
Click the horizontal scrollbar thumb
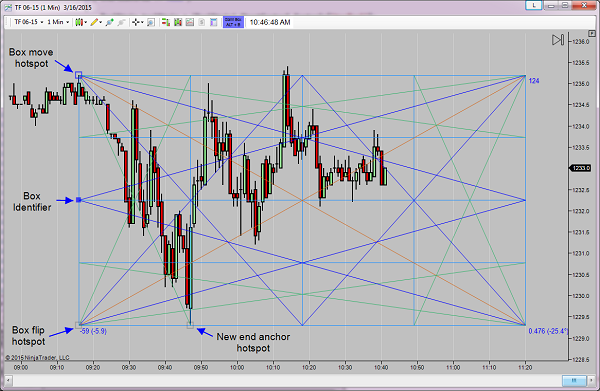pos(574,380)
